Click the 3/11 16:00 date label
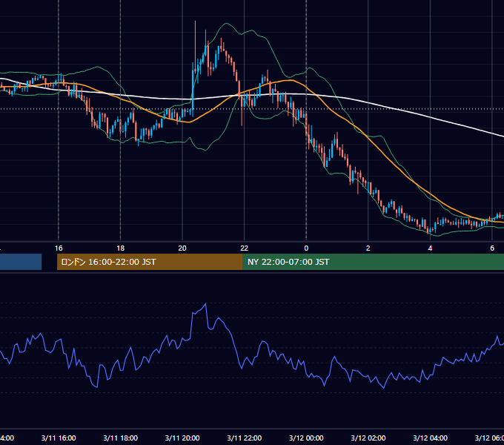 pos(59,438)
